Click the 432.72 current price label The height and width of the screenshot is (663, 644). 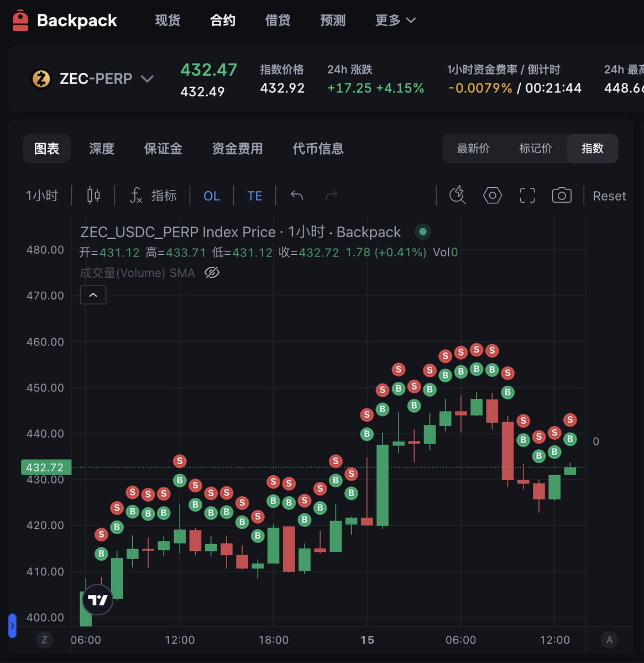46,467
